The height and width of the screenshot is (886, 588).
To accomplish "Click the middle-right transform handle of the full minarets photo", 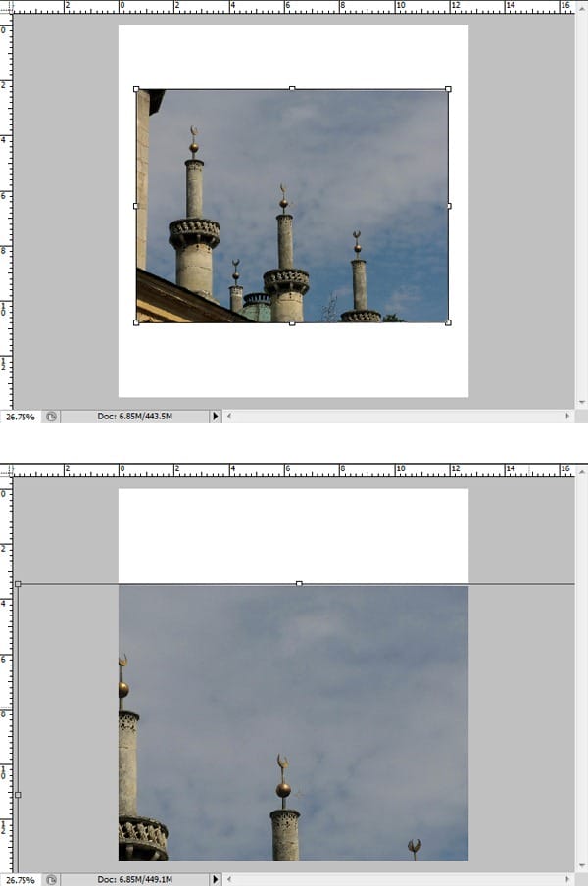I will pyautogui.click(x=449, y=206).
